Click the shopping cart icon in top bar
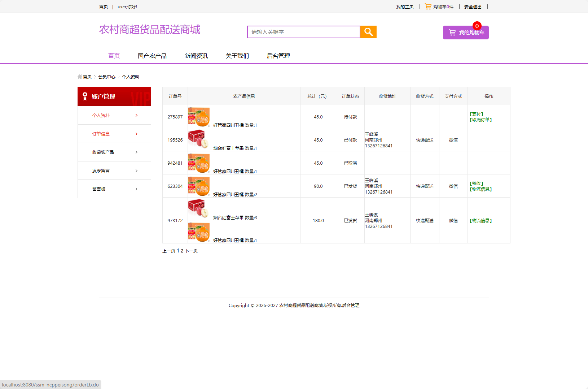Viewport: 588px width, 389px height. click(428, 6)
